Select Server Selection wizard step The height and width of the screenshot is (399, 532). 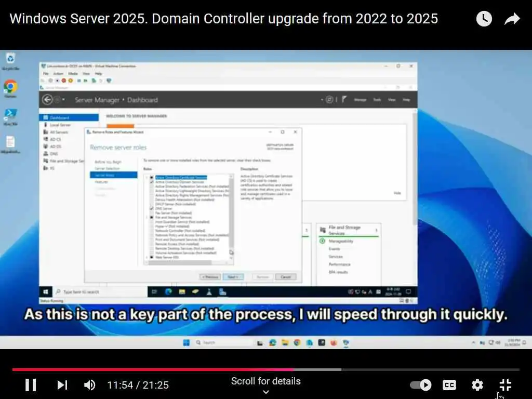click(107, 168)
